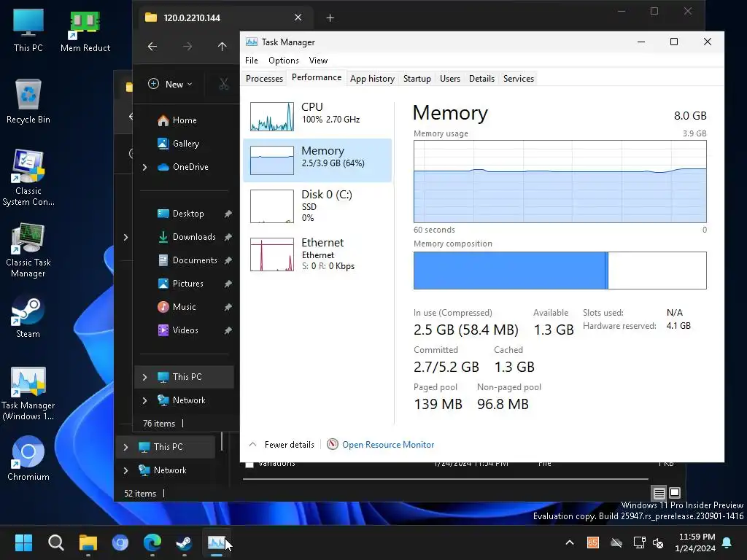Viewport: 747px width, 560px height.
Task: Click the OneDrive cloud tray icon
Action: point(616,542)
